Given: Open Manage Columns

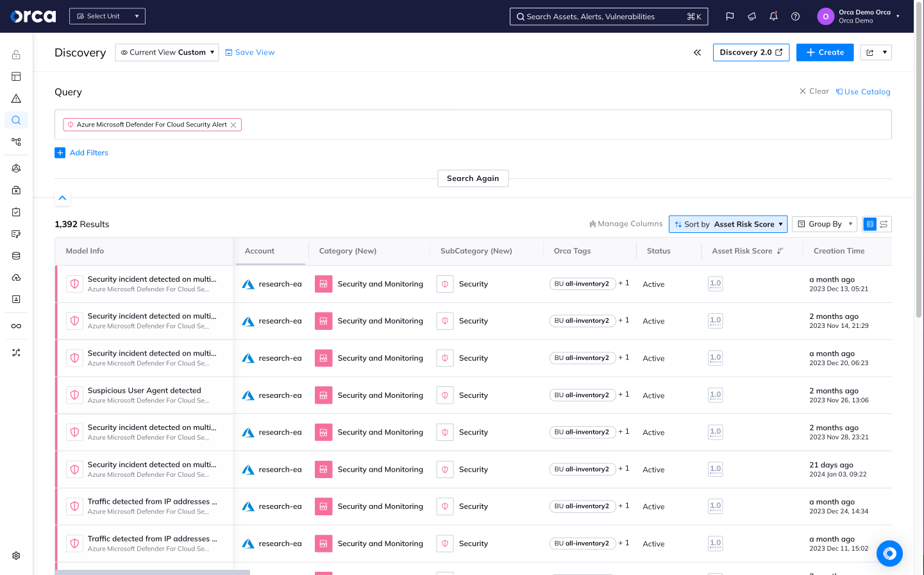Looking at the screenshot, I should [x=626, y=224].
